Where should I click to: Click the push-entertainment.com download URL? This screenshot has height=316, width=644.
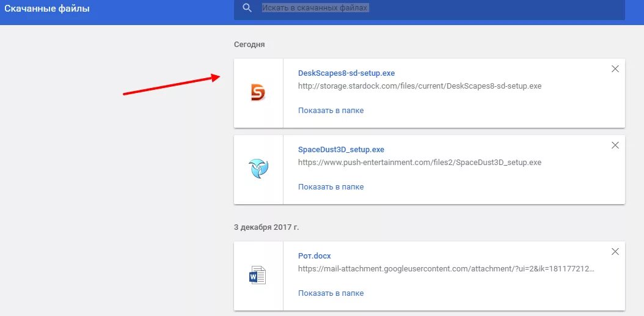(x=420, y=163)
